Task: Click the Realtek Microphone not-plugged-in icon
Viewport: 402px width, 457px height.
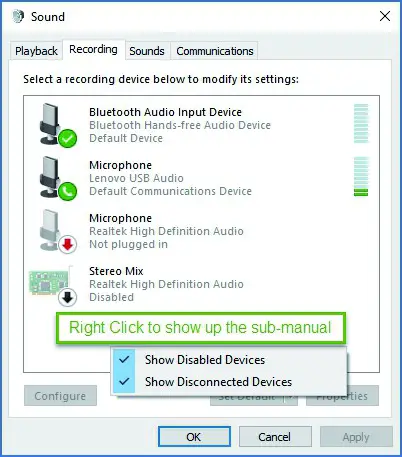Action: (57, 231)
